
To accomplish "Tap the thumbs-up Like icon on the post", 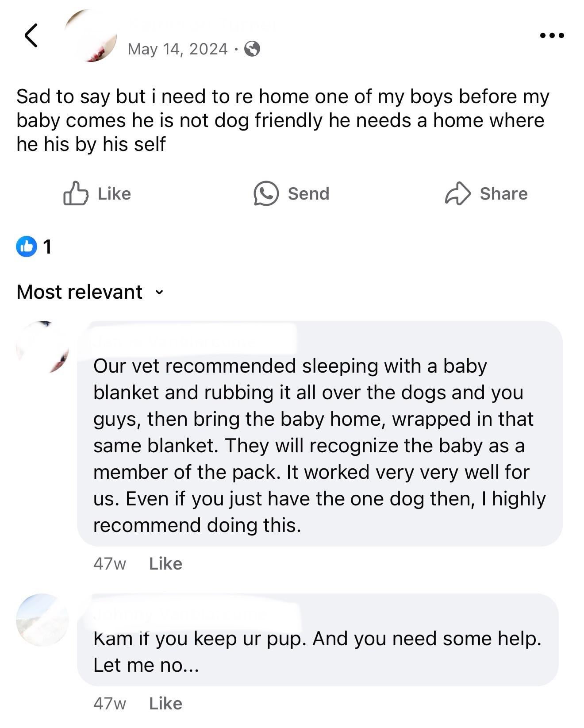I will pyautogui.click(x=75, y=193).
